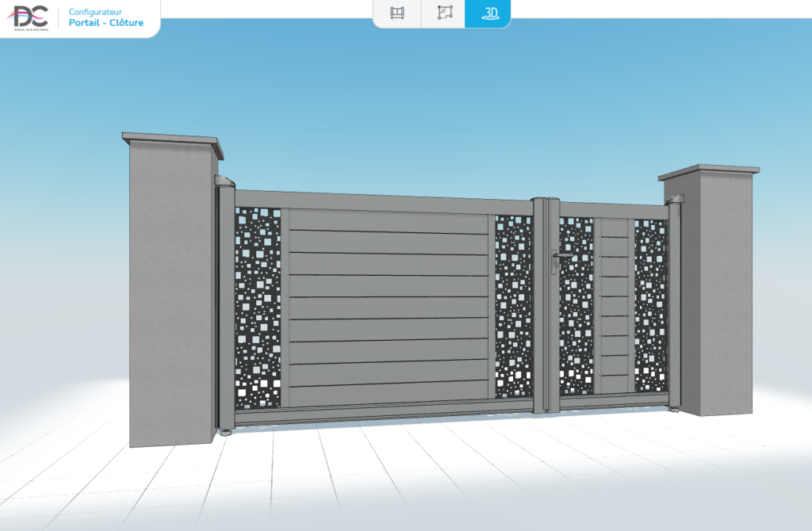
Task: Select the central post between gate leaves
Action: (x=546, y=305)
